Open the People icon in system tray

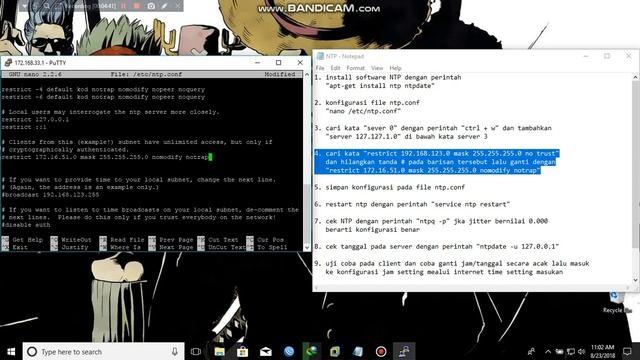531,351
